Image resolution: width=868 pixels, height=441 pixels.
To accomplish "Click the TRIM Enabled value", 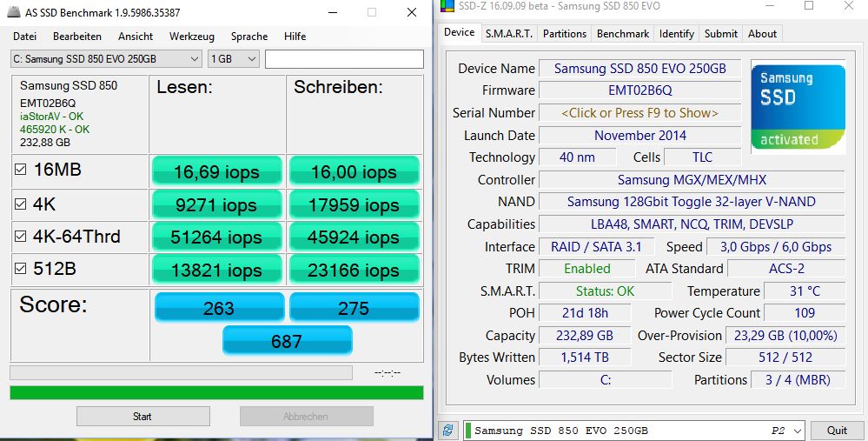I will coord(587,269).
